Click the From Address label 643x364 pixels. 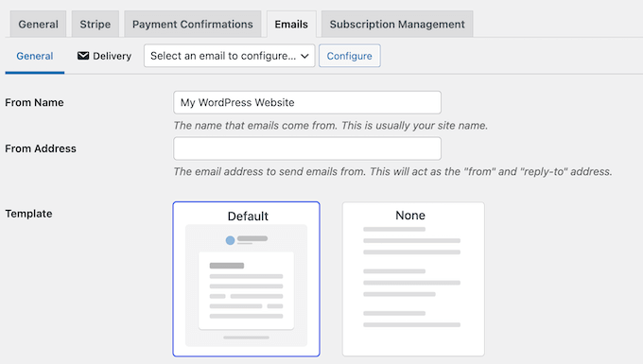(x=41, y=148)
